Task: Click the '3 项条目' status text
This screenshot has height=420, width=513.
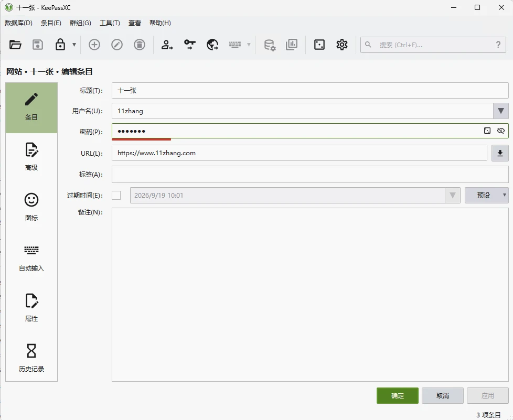Action: [488, 415]
